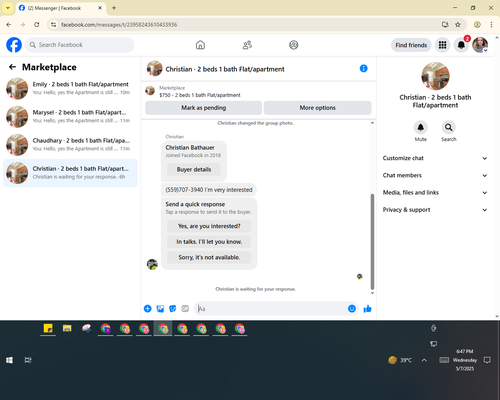Go back using Marketplace back arrow
The width and height of the screenshot is (500, 400).
point(12,67)
